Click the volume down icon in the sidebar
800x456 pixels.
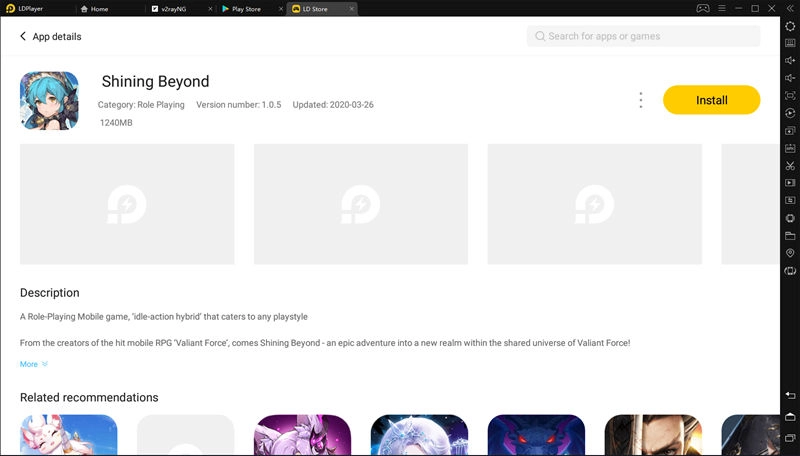tap(790, 78)
